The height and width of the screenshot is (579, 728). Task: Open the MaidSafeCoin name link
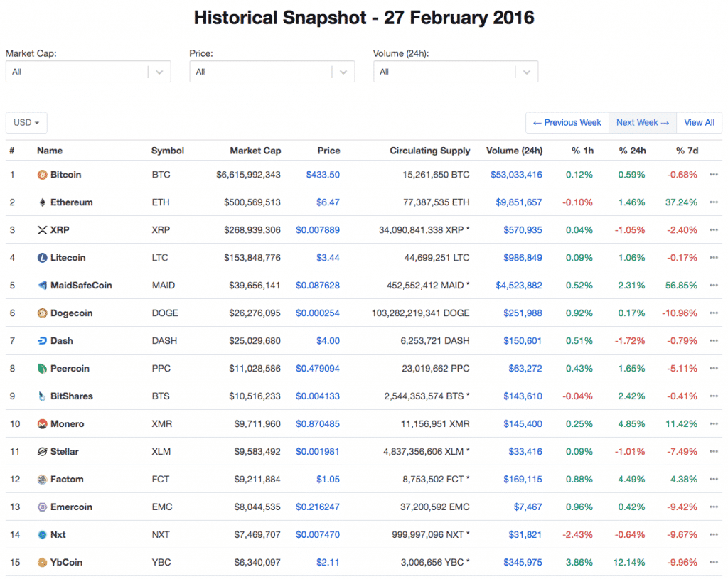81,286
